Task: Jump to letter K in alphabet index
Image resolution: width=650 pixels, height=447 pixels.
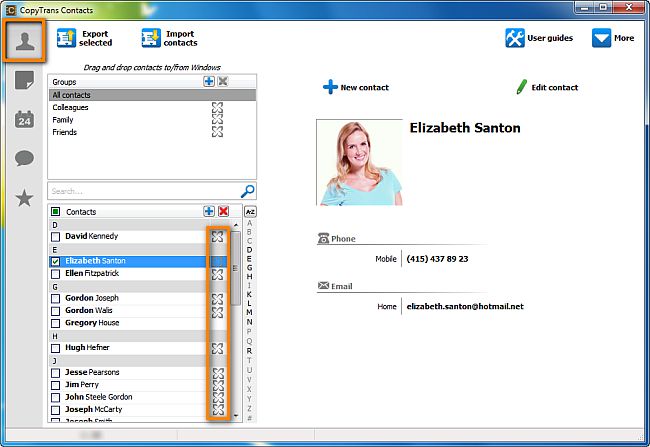Action: [x=250, y=294]
